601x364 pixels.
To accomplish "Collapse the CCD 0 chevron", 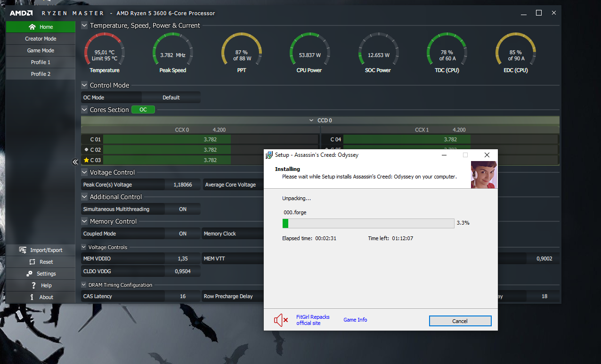I will coord(311,121).
